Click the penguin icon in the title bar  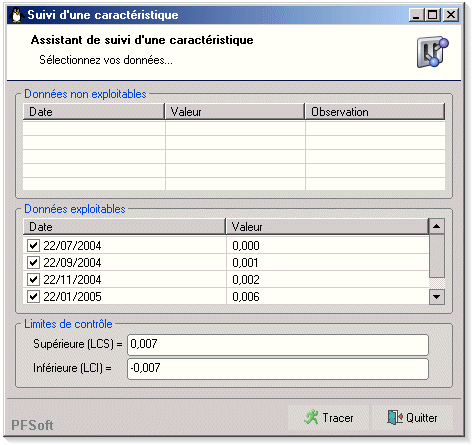[16, 15]
